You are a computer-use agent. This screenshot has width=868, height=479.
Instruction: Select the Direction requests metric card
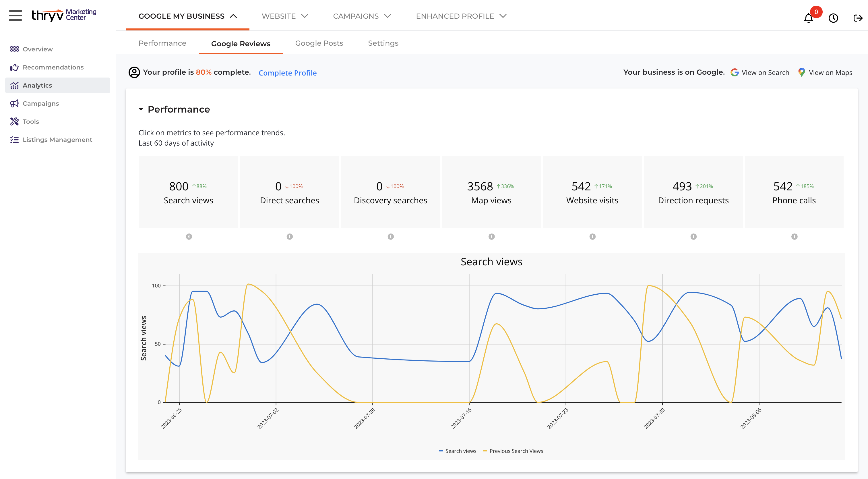693,192
